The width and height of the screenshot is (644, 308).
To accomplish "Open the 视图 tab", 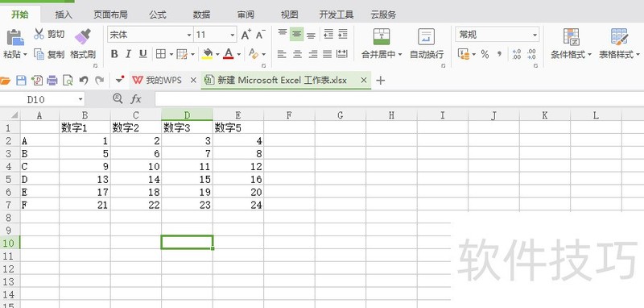I will tap(290, 15).
